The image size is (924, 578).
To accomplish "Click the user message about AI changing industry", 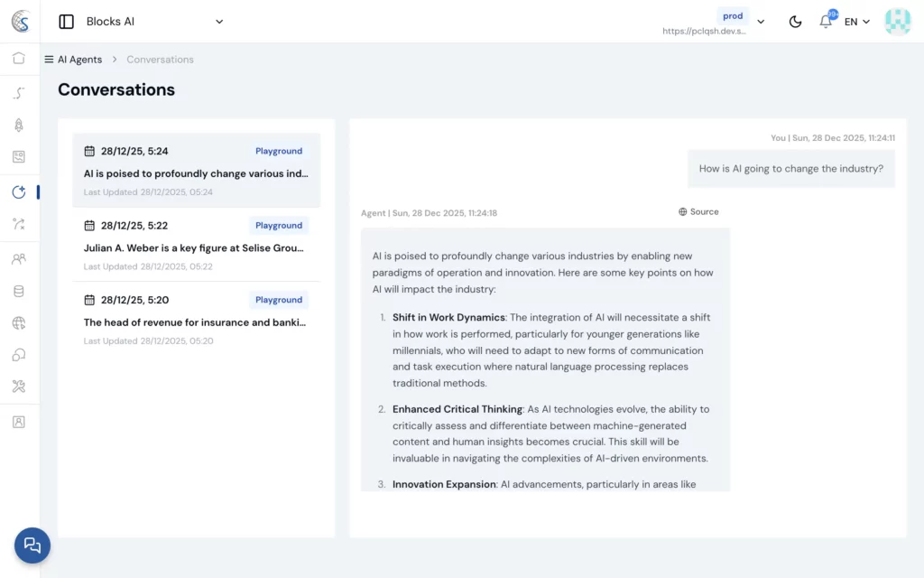I will [790, 169].
